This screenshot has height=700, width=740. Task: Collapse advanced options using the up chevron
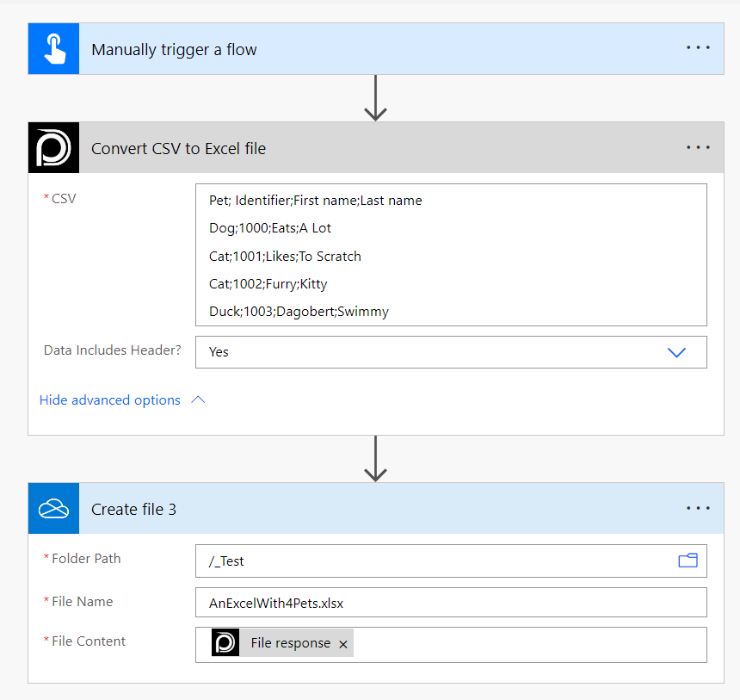(198, 400)
